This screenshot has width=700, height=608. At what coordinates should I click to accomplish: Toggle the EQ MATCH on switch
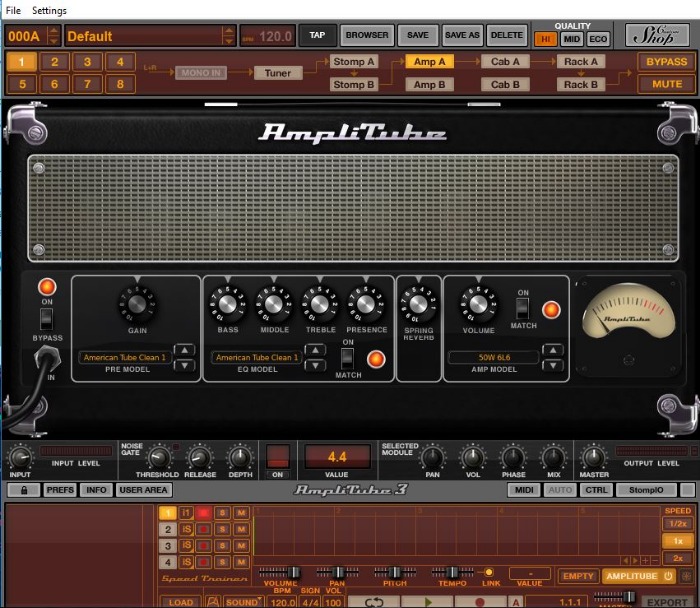click(347, 358)
